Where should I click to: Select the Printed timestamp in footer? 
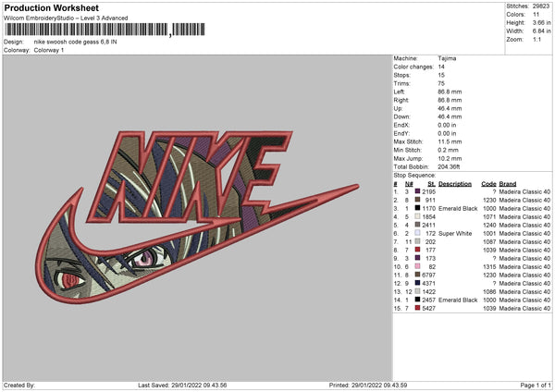point(368,386)
